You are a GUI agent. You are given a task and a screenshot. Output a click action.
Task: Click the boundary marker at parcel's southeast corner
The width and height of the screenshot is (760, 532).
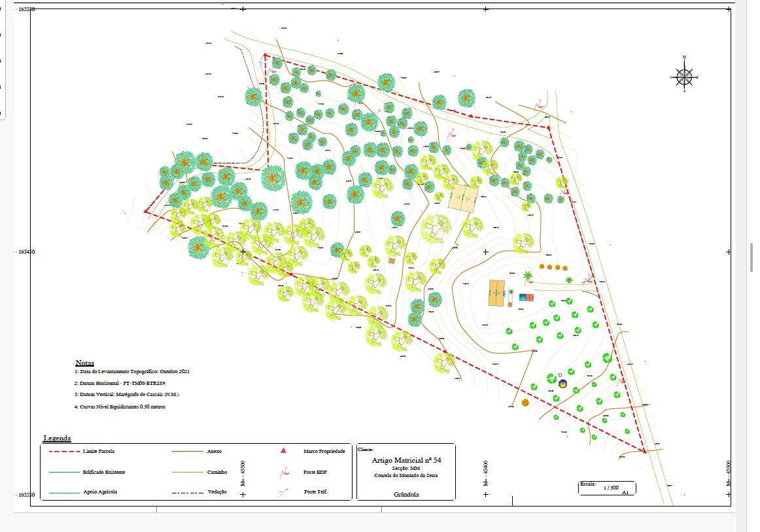644,450
